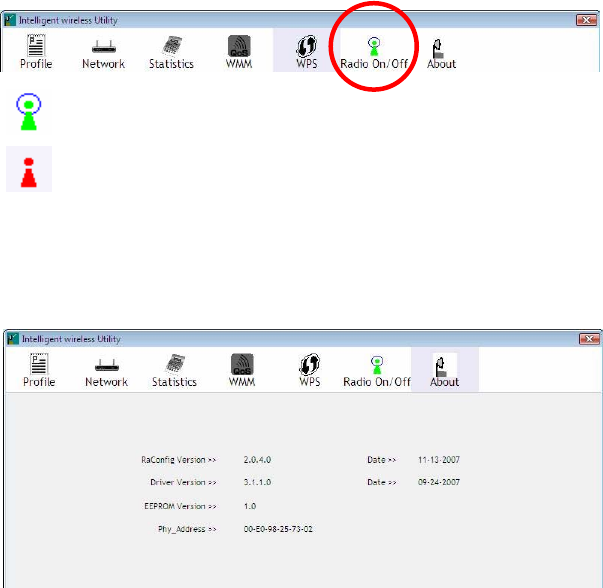This screenshot has height=588, width=603.
Task: Toggle Radio On/Off in the lower window
Action: point(377,371)
